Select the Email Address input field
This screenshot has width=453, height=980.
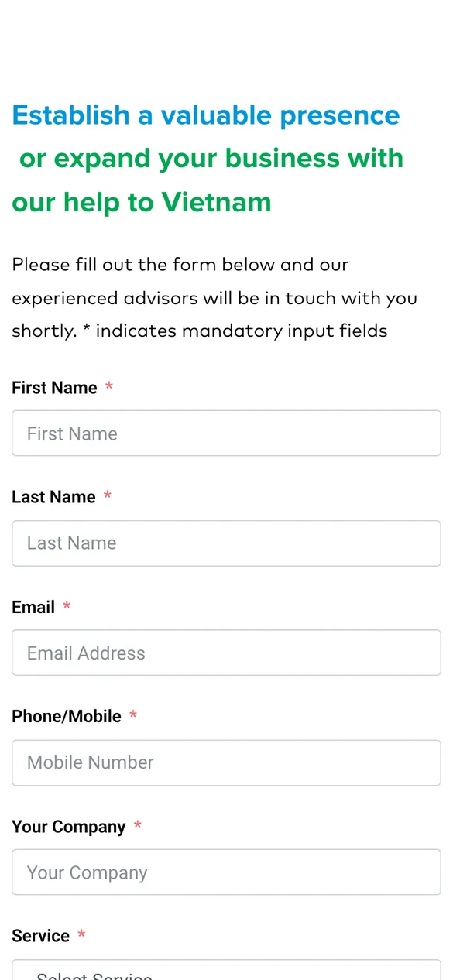pyautogui.click(x=226, y=653)
